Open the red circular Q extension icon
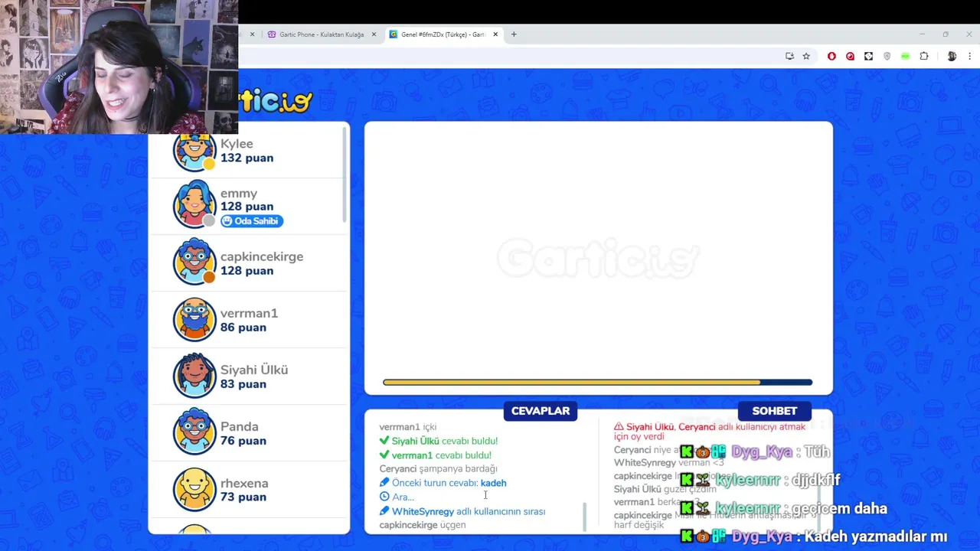 coord(850,56)
